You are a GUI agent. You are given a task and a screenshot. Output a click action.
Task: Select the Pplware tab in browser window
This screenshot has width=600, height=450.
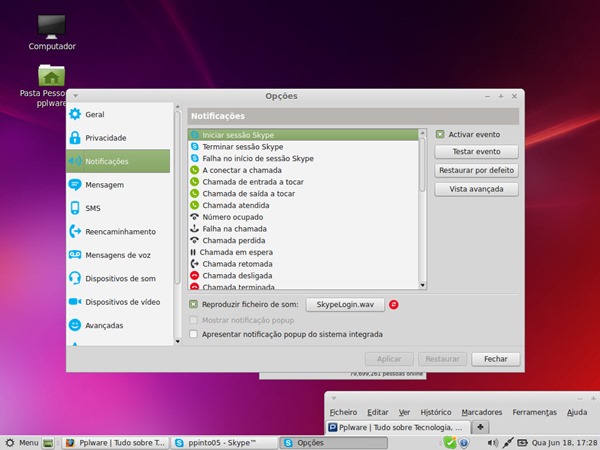tap(397, 427)
